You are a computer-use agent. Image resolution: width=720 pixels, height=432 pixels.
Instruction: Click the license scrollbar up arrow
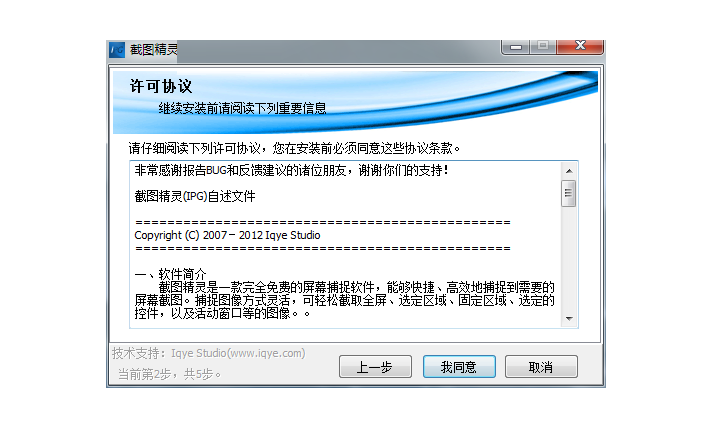click(x=569, y=171)
